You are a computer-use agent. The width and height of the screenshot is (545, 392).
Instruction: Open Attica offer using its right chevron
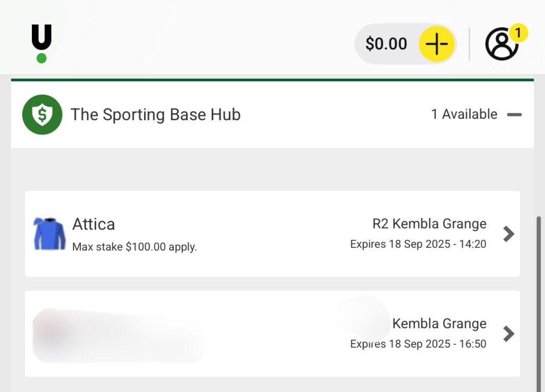(509, 233)
